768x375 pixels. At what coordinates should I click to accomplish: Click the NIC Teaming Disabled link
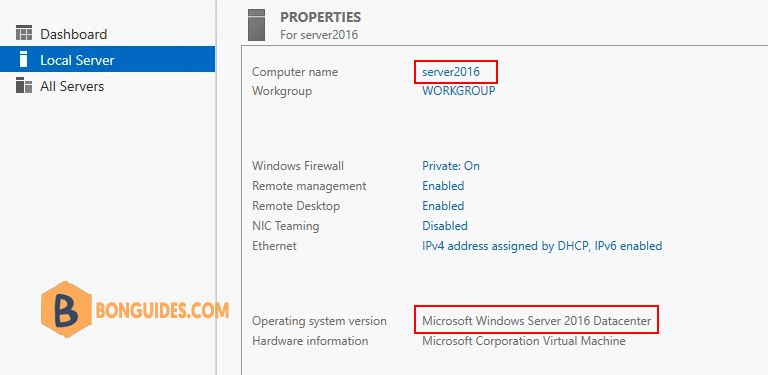click(445, 226)
